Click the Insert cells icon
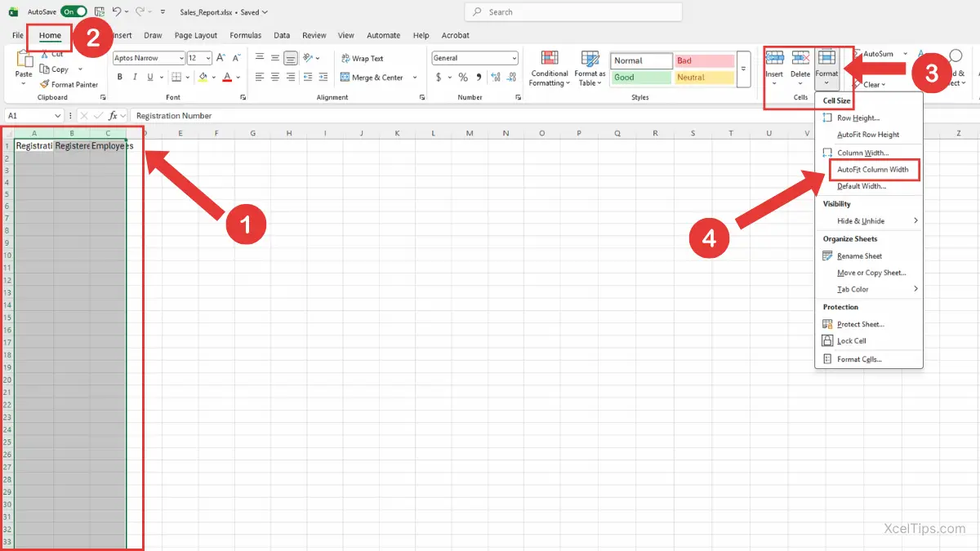Viewport: 980px width, 551px height. click(x=774, y=59)
